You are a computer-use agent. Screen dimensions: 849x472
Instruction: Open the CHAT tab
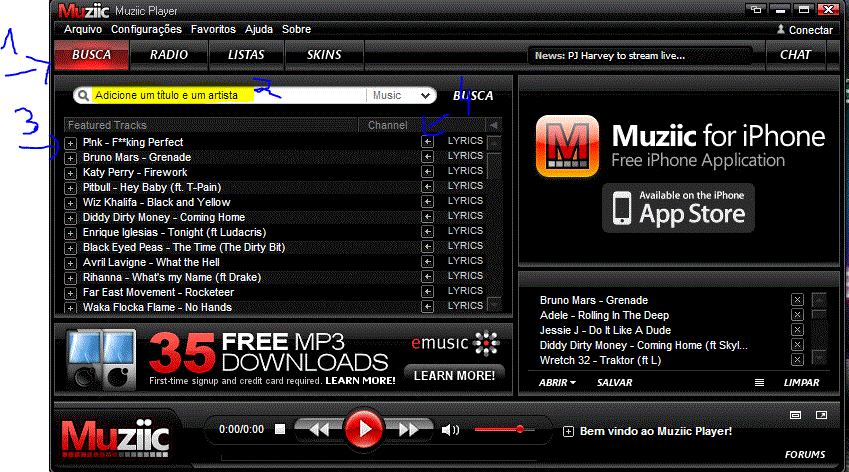click(795, 55)
